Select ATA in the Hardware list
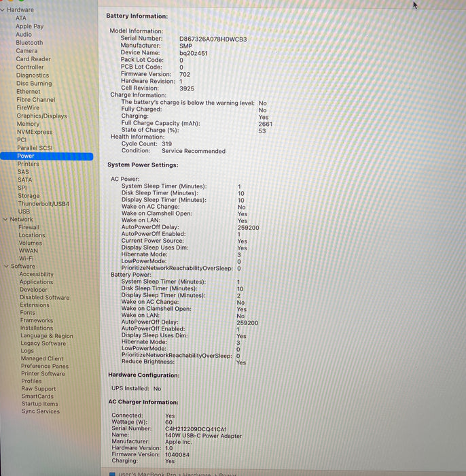The height and width of the screenshot is (476, 466). [21, 18]
